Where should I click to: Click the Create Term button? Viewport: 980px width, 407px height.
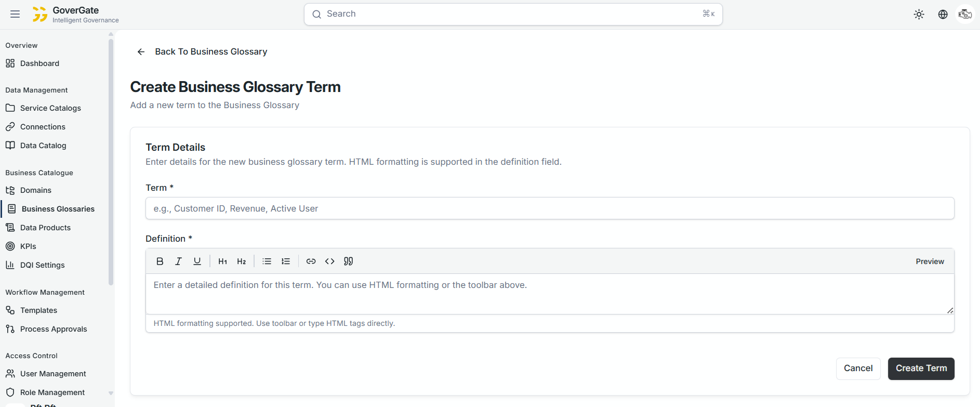click(x=921, y=369)
